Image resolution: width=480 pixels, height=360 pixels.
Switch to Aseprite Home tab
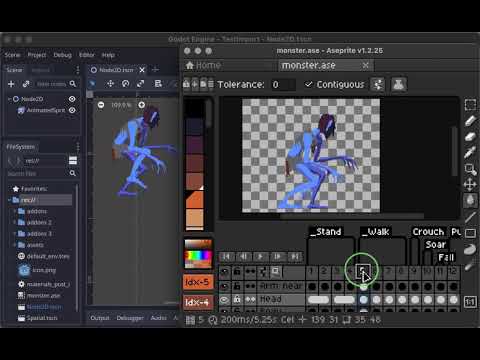tap(203, 65)
